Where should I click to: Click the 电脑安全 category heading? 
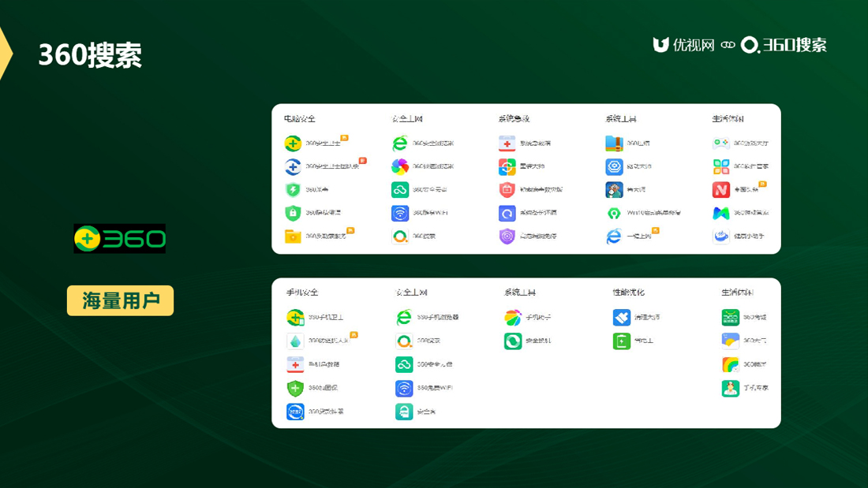tap(300, 119)
